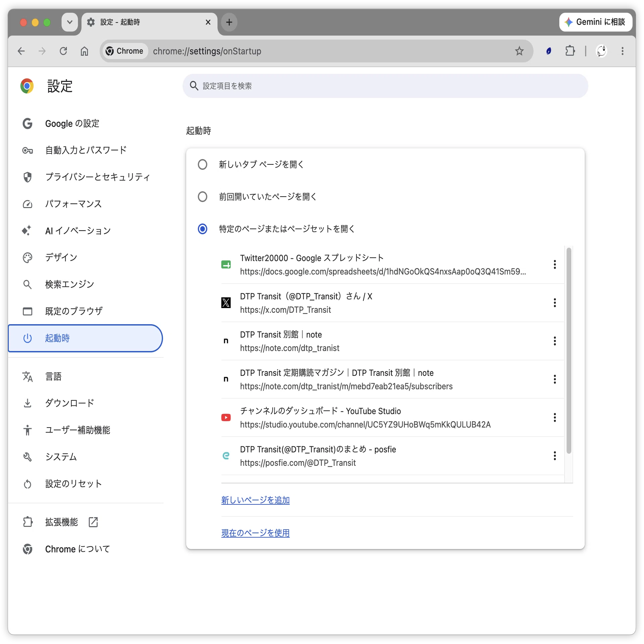
Task: Open more actions for DTP Transit X entry
Action: (x=555, y=303)
